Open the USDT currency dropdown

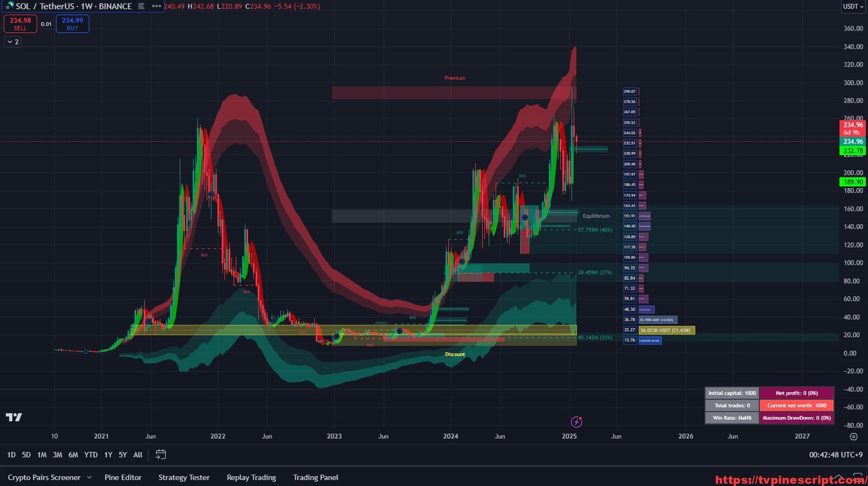(x=852, y=7)
